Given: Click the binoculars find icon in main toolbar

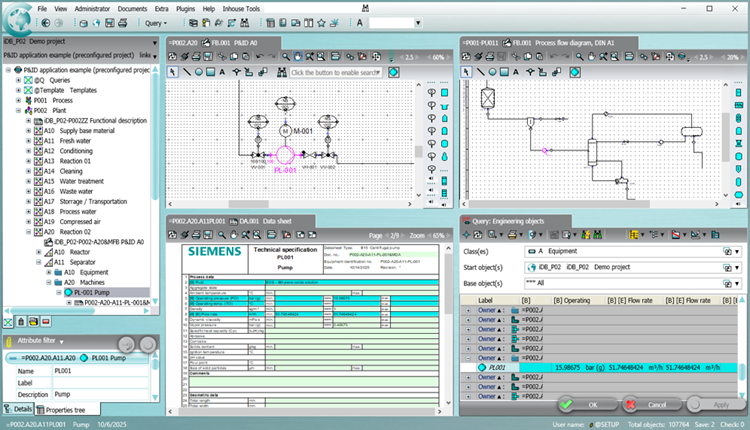Looking at the screenshot, I should 244,23.
